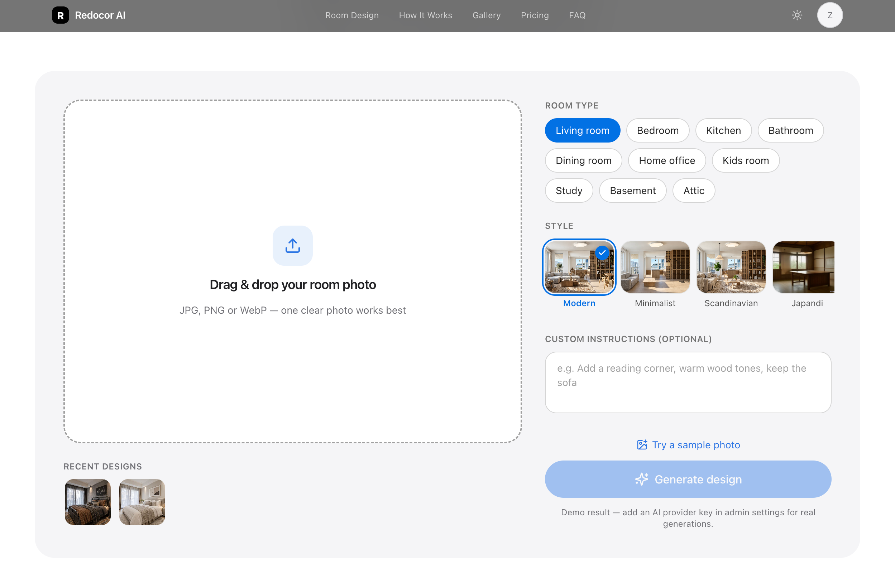Open the Z user avatar menu

coord(829,15)
